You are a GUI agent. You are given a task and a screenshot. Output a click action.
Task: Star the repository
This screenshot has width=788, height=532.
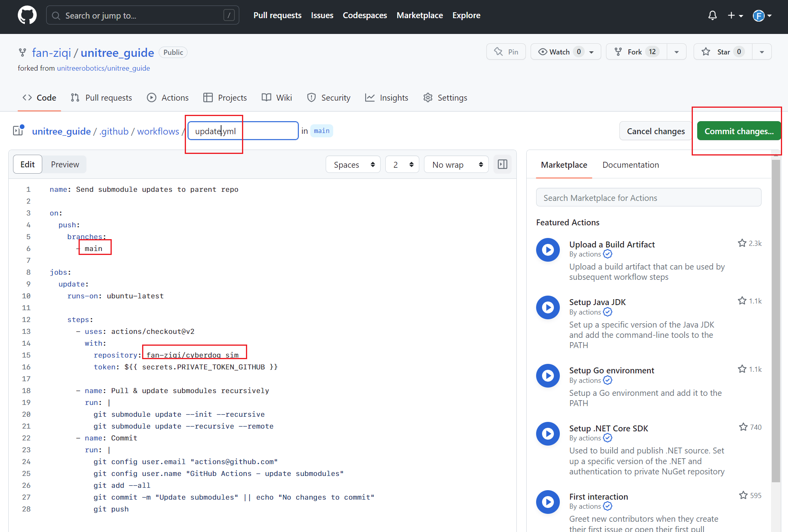click(723, 52)
